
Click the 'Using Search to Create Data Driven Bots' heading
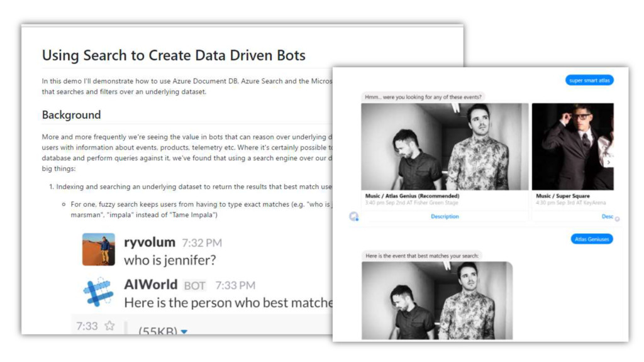coord(174,55)
